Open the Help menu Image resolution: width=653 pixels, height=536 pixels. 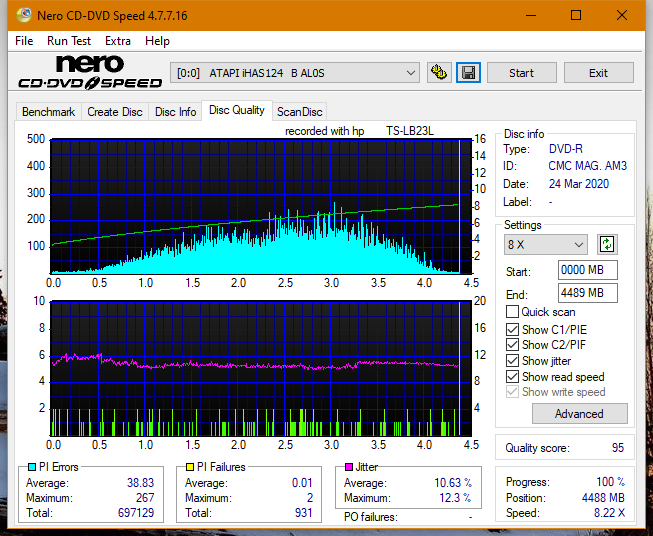click(157, 41)
